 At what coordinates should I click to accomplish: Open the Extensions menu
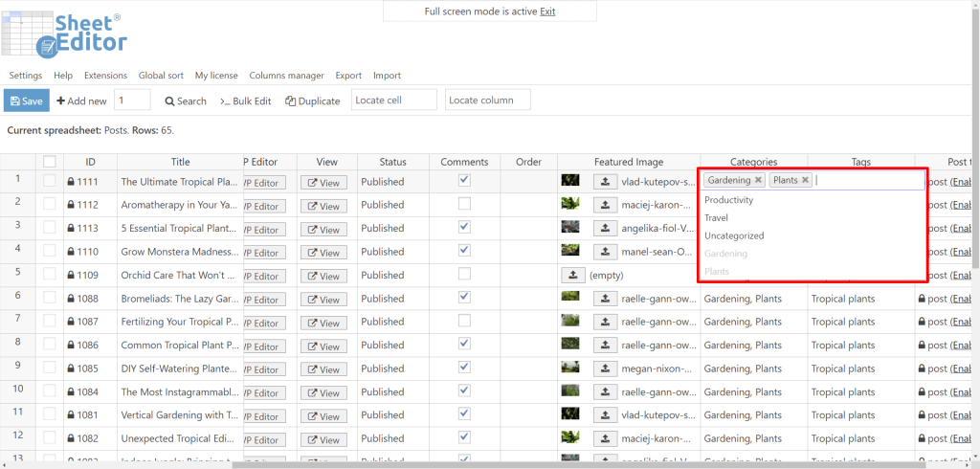pyautogui.click(x=105, y=76)
